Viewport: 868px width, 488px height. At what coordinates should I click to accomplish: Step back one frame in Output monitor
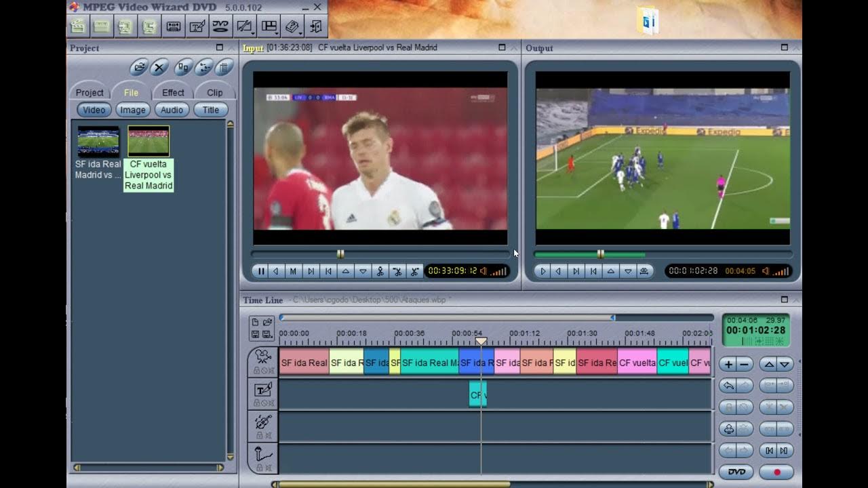tap(559, 271)
